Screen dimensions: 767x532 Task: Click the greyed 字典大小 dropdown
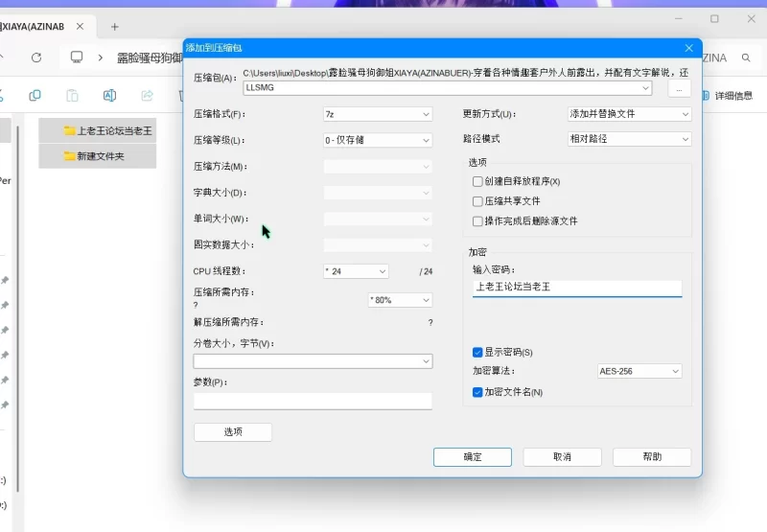pyautogui.click(x=377, y=193)
